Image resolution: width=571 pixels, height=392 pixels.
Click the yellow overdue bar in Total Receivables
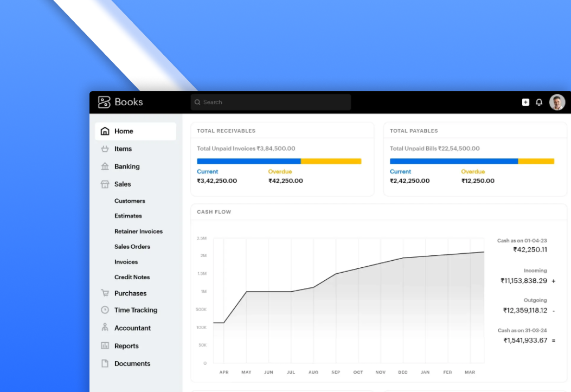[331, 161]
